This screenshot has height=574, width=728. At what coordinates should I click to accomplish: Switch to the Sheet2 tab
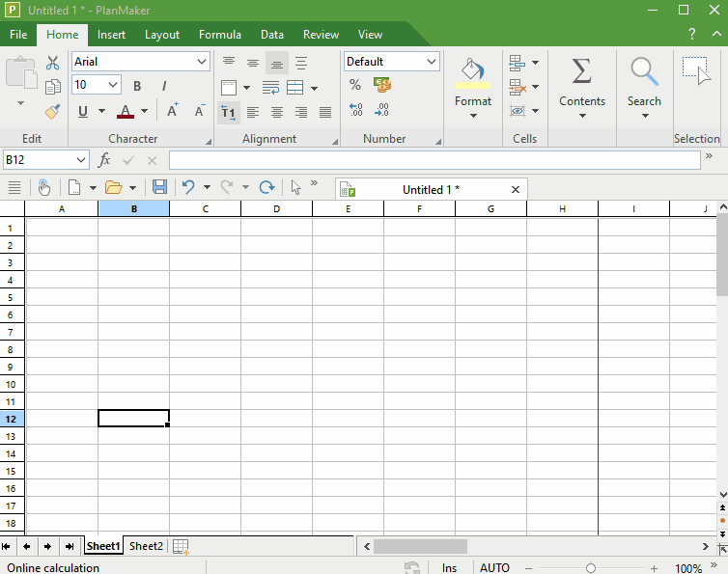tap(146, 546)
